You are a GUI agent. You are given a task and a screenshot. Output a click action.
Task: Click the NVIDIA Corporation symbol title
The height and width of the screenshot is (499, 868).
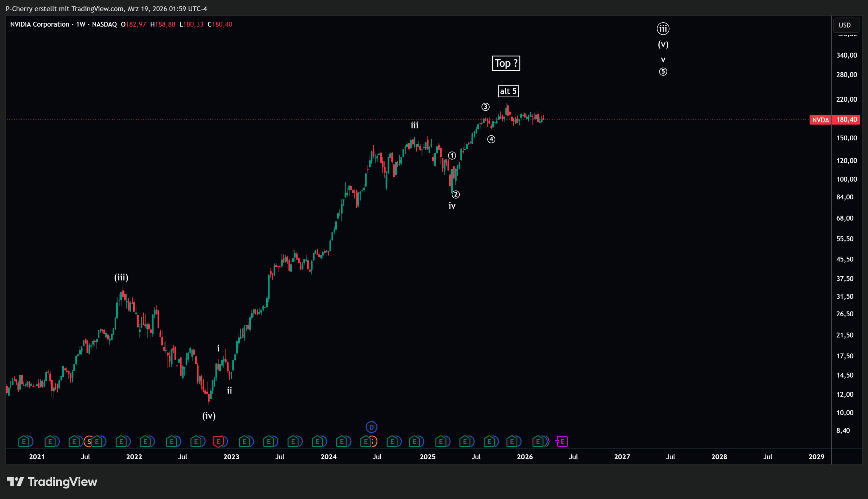coord(39,24)
